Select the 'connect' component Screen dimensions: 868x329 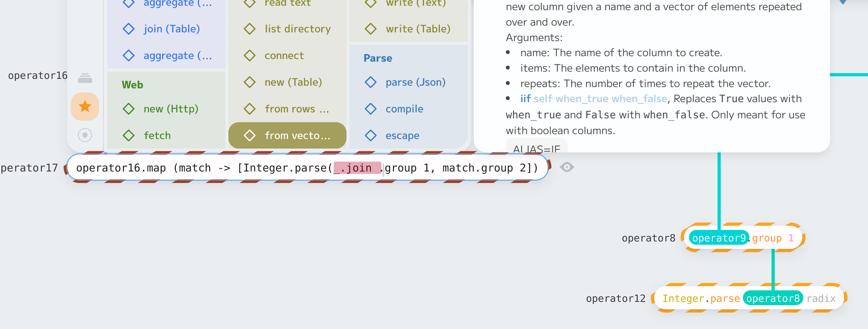[284, 55]
